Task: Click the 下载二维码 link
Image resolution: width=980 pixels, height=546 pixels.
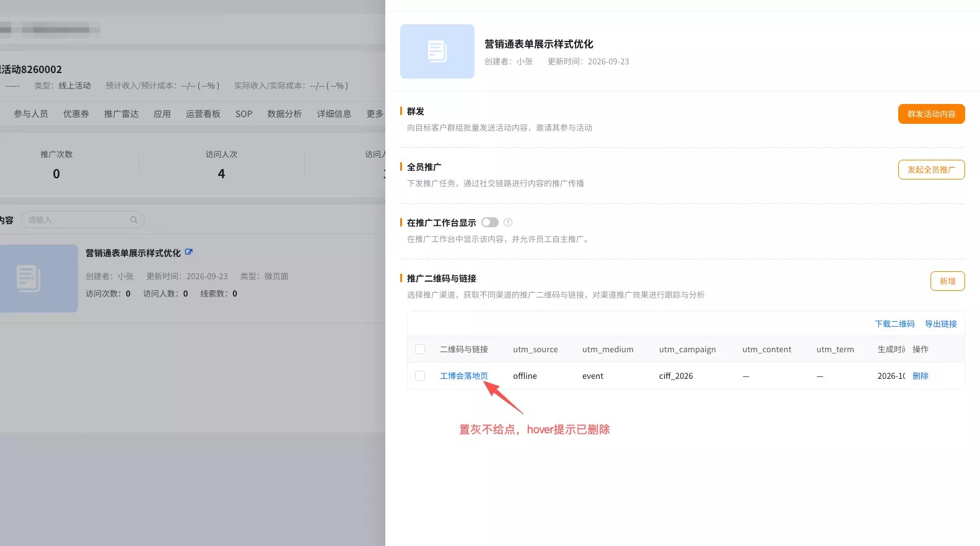Action: coord(895,324)
